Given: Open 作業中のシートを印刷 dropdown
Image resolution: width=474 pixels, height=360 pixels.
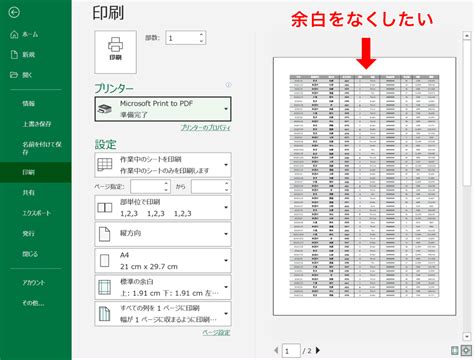Looking at the screenshot, I should coord(163,165).
